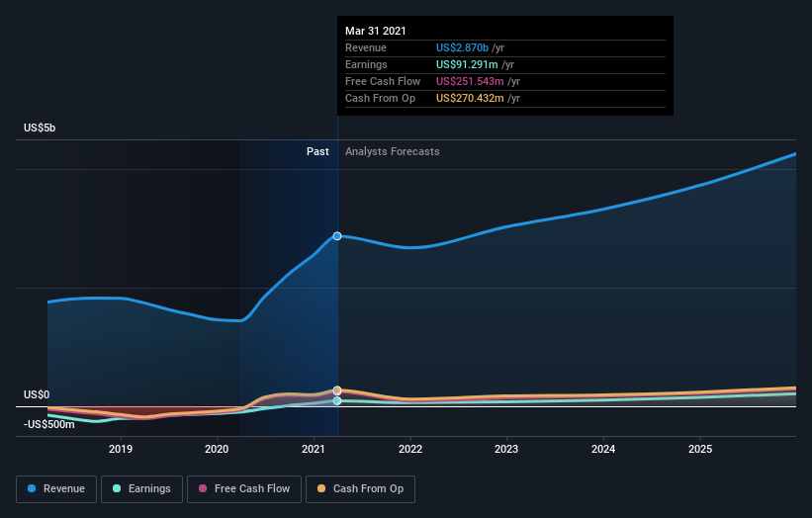Image resolution: width=812 pixels, height=518 pixels.
Task: Click the blue Revenue data point marker
Action: 337,236
